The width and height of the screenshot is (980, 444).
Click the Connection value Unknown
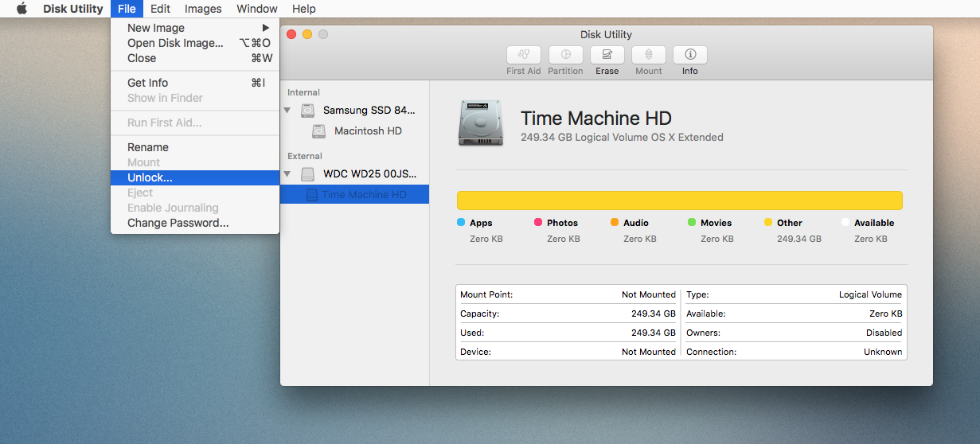[883, 352]
